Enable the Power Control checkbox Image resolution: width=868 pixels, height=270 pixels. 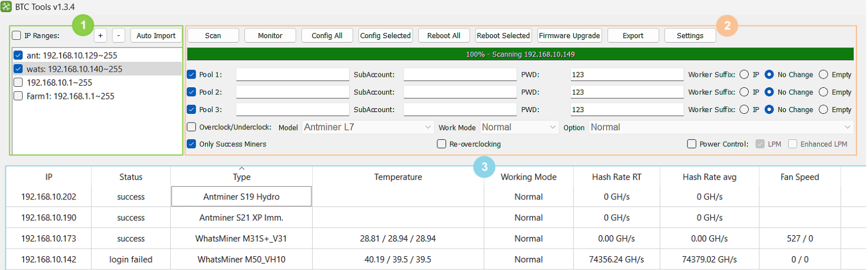coord(691,144)
